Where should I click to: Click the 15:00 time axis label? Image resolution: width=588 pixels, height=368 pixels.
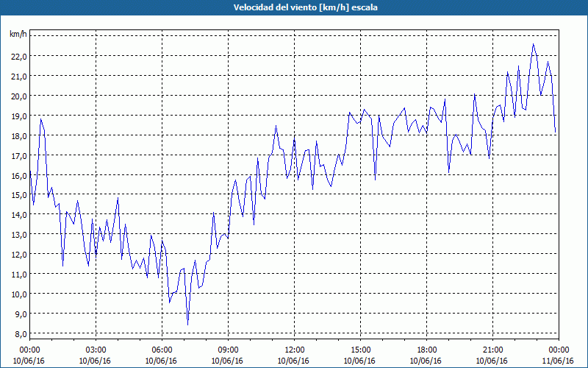[x=360, y=350]
